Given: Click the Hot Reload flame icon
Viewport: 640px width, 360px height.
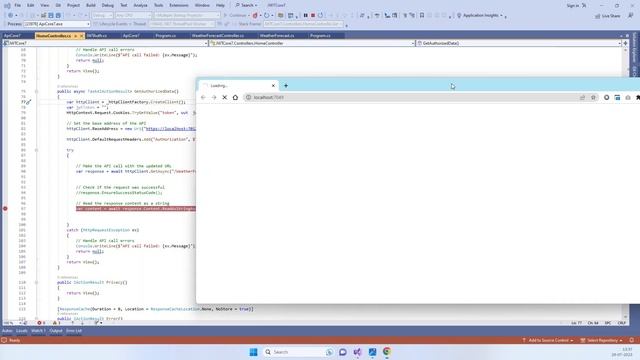Looking at the screenshot, I should 255,16.
